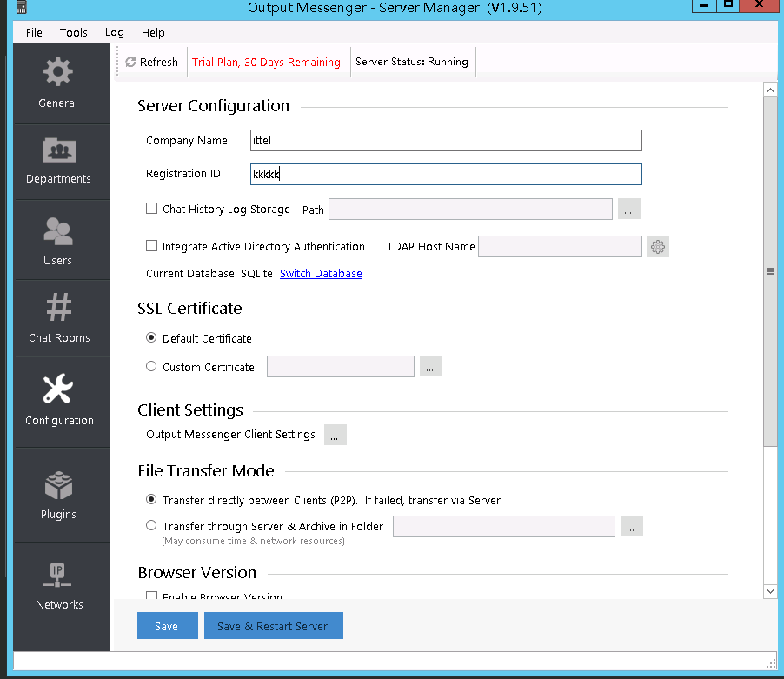Open the Tools menu
784x679 pixels.
tap(74, 32)
